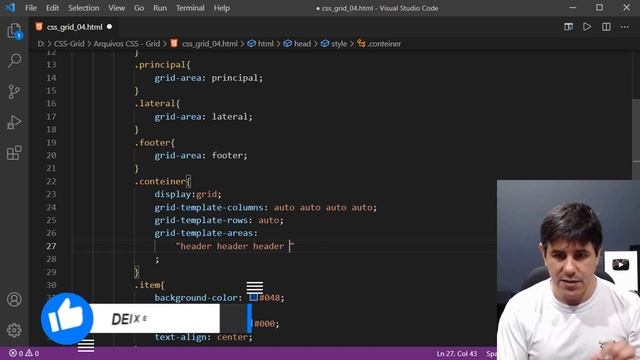Click line number 22 in gutter
This screenshot has height=360, width=640.
pyautogui.click(x=51, y=181)
